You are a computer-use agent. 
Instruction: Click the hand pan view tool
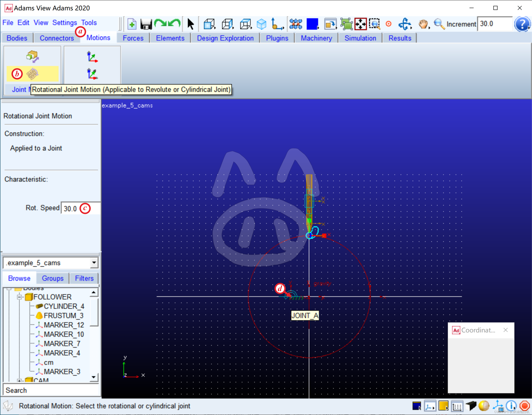[x=423, y=24]
